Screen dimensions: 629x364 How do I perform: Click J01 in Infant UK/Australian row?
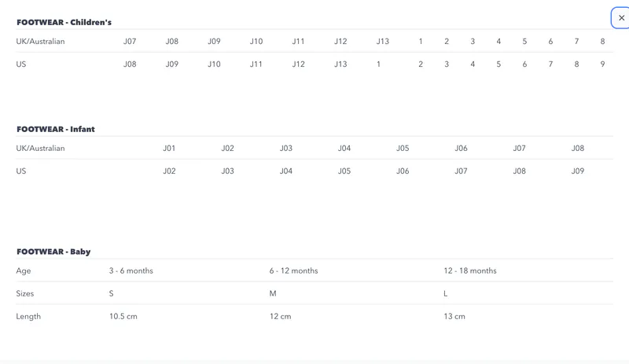[x=169, y=148]
